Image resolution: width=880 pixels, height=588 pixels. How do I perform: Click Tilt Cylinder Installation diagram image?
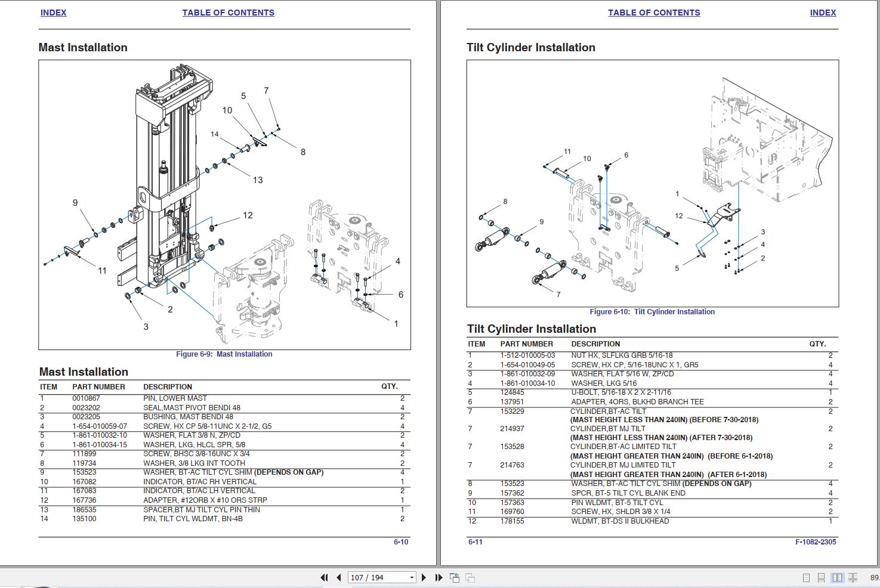(x=653, y=184)
